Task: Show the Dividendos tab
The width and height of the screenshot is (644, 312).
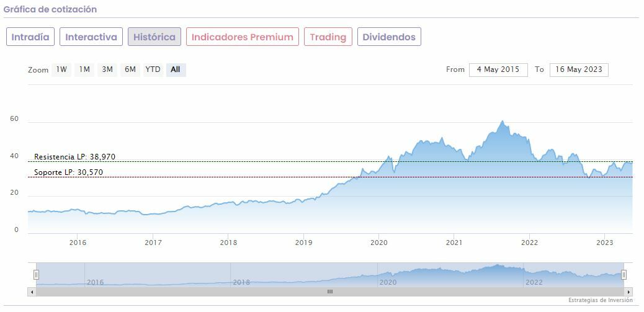Action: 389,37
